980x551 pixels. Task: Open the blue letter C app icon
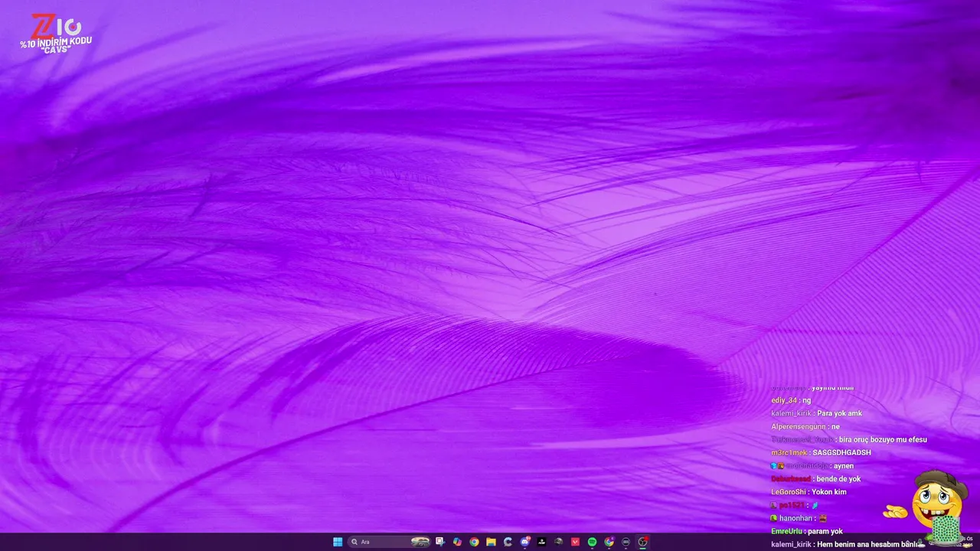coord(508,542)
